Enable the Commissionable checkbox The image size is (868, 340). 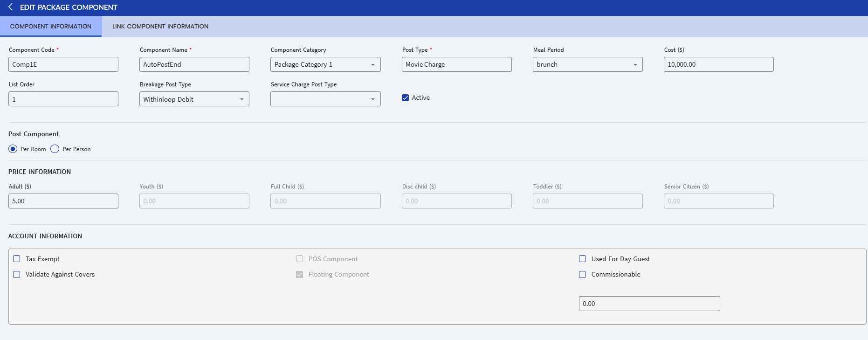click(582, 275)
